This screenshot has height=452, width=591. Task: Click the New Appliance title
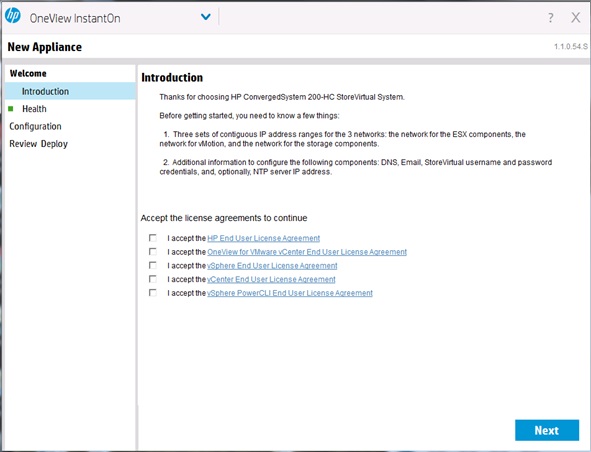[x=44, y=47]
